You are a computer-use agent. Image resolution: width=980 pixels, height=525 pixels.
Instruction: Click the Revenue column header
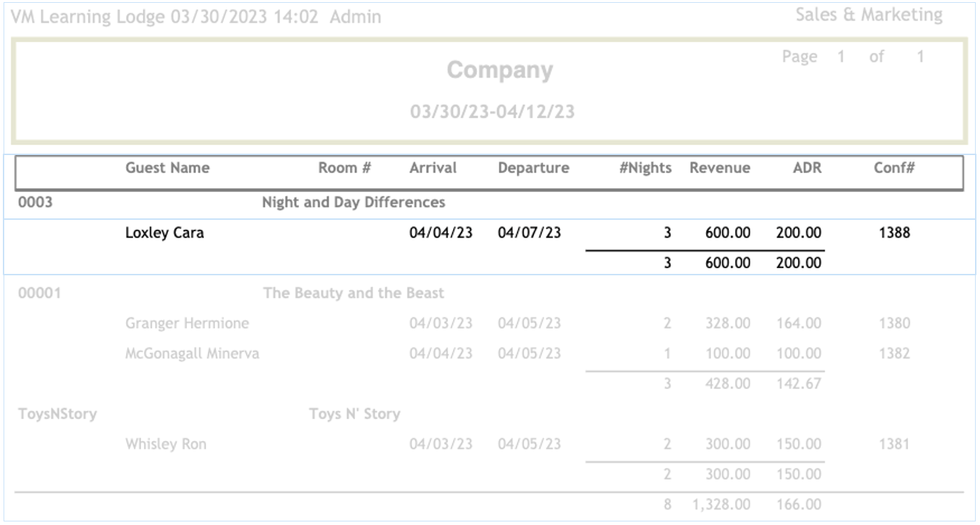pyautogui.click(x=720, y=168)
